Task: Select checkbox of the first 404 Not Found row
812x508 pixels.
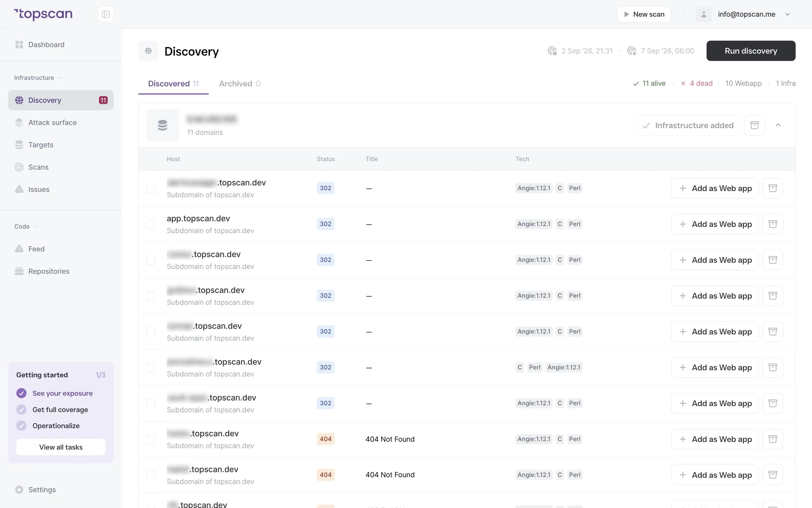Action: (x=151, y=439)
